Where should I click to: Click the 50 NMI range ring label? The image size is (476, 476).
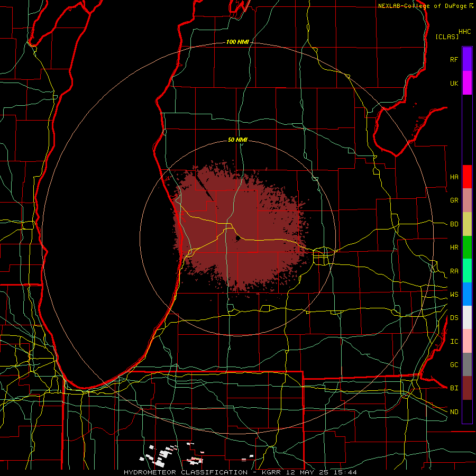[x=237, y=140]
